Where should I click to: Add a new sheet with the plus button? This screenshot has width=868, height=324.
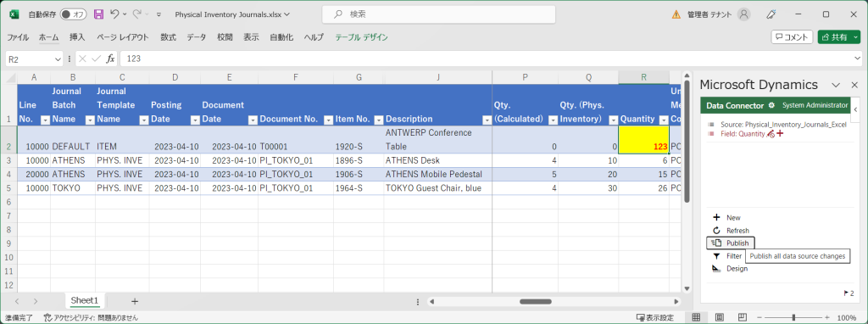pyautogui.click(x=135, y=301)
